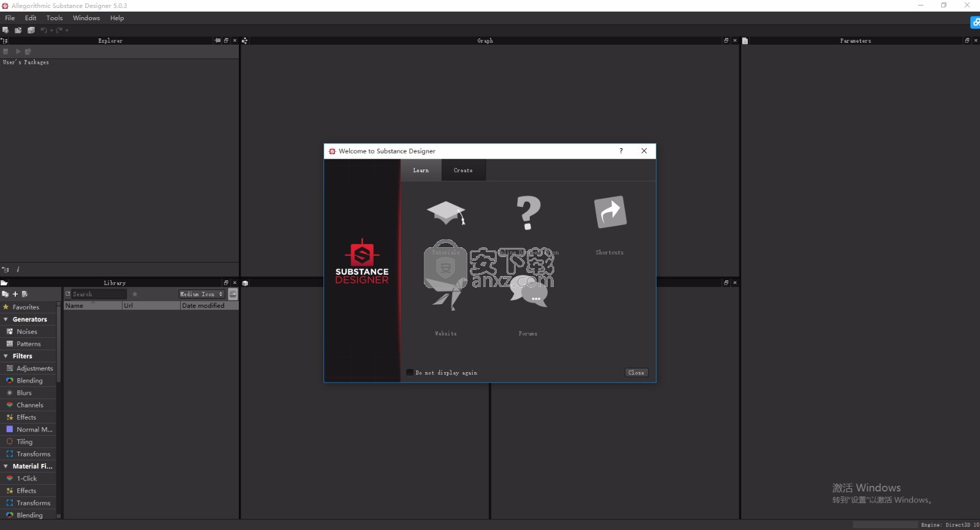The width and height of the screenshot is (980, 530).
Task: Select Patterns in Library tree
Action: tap(28, 344)
